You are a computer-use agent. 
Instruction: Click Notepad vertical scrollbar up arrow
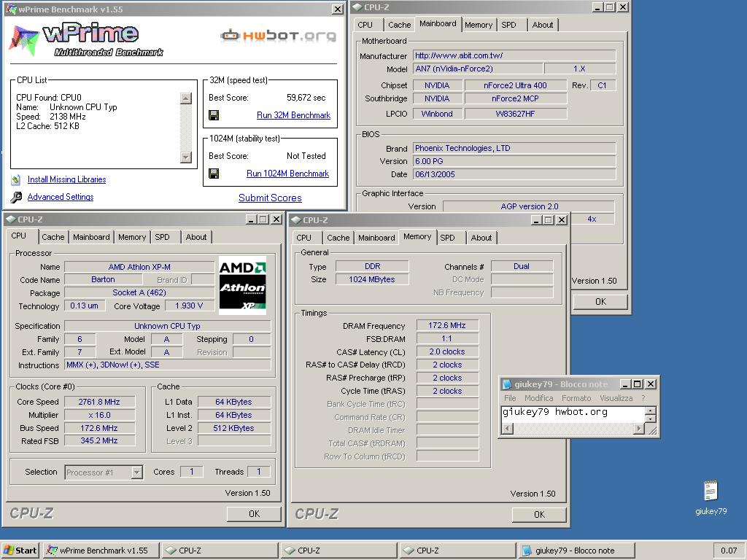651,411
